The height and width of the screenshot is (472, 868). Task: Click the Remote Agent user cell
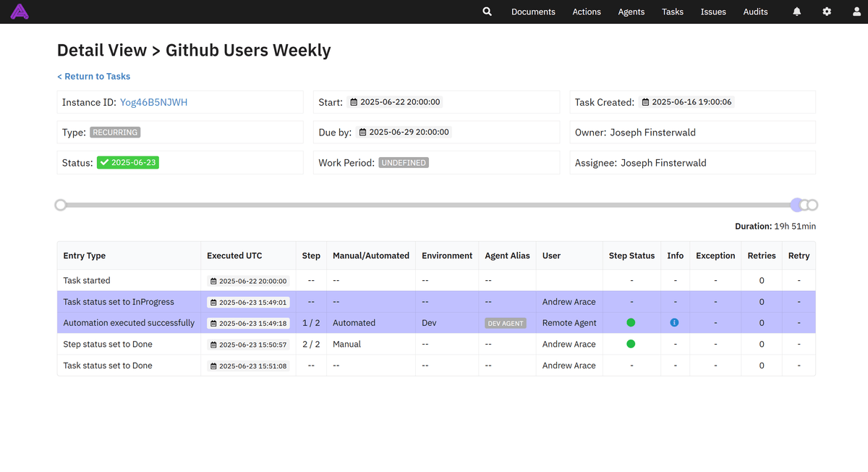click(x=569, y=323)
